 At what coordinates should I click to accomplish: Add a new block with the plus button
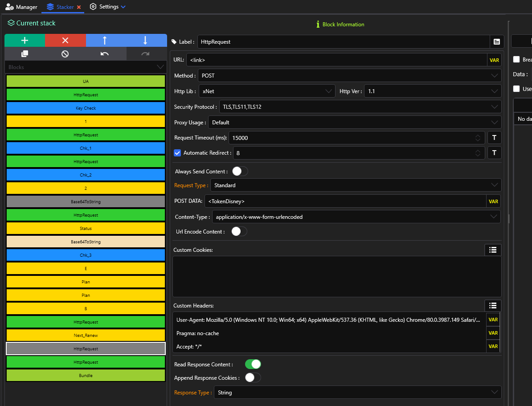point(25,41)
